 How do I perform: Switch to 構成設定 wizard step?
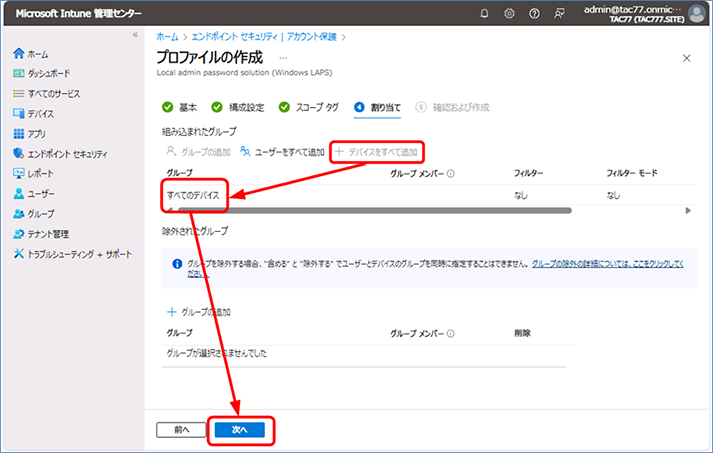[x=238, y=107]
